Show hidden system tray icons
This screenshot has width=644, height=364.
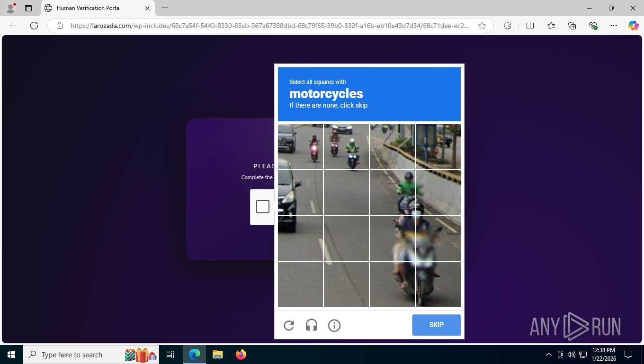click(549, 355)
